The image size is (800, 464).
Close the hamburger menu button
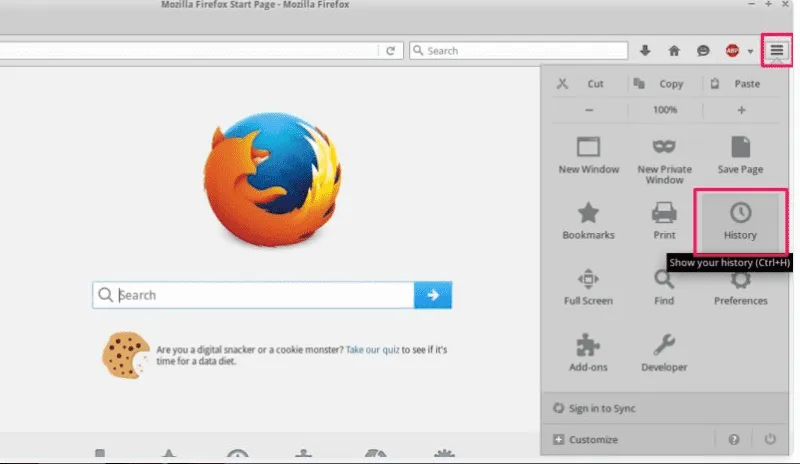pyautogui.click(x=777, y=50)
